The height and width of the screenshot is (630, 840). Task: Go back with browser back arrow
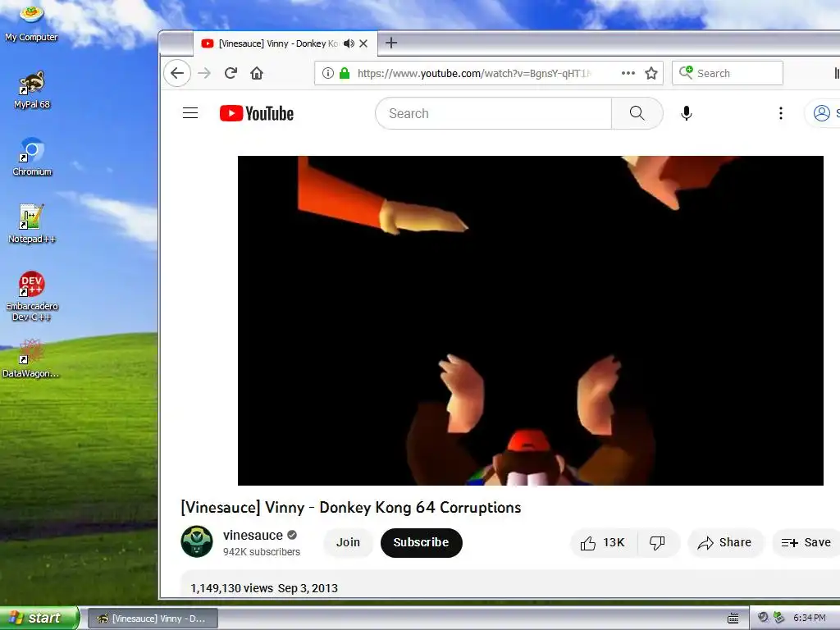pos(177,73)
